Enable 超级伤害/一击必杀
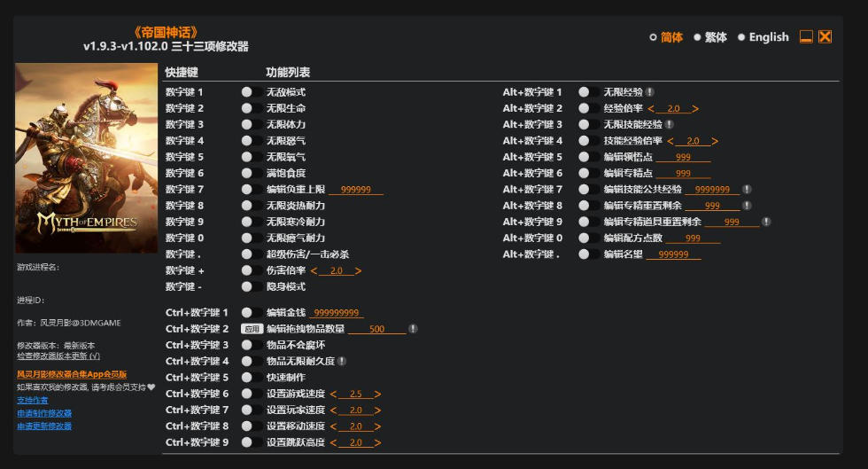Viewport: 868px width, 469px height. (x=252, y=254)
